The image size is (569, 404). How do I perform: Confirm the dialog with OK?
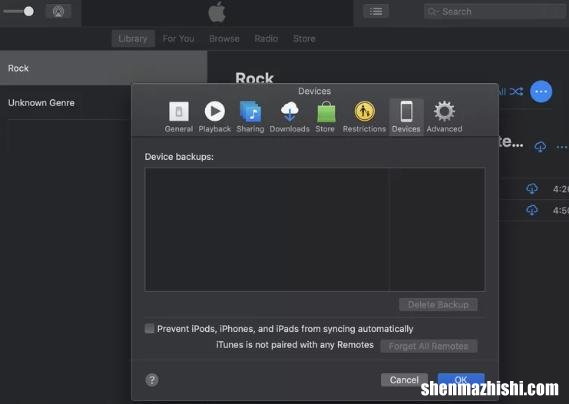pyautogui.click(x=461, y=380)
